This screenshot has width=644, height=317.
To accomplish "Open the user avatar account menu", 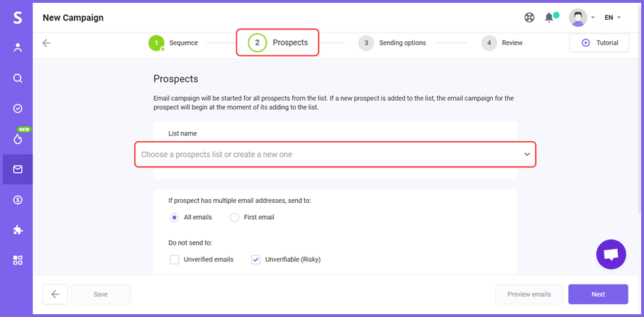I will [x=578, y=18].
